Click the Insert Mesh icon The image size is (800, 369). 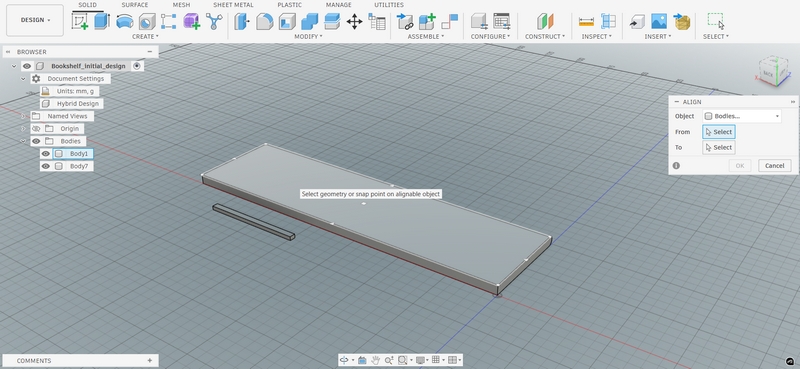click(681, 21)
